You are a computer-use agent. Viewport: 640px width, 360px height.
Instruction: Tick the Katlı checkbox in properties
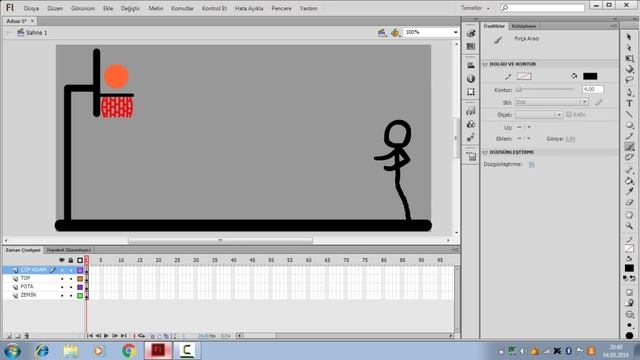pos(569,114)
